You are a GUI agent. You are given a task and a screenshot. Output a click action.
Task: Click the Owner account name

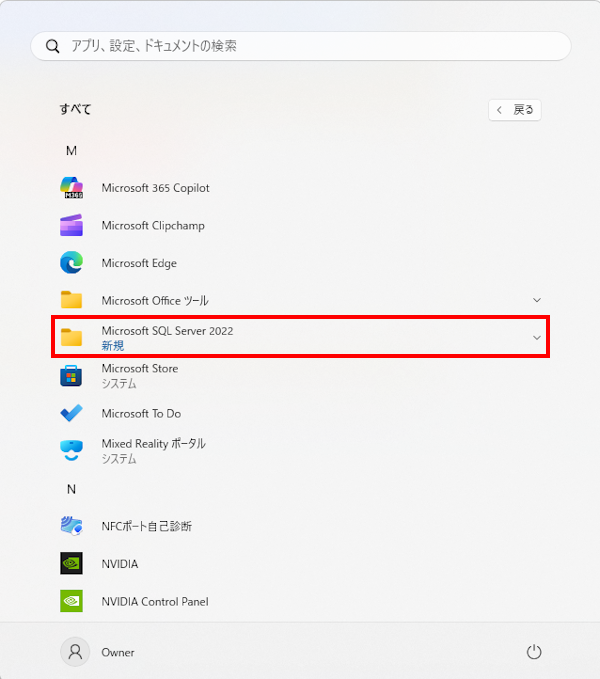tap(118, 652)
